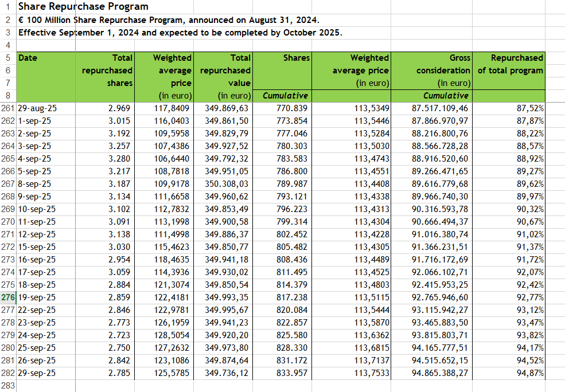
Task: Click the row 276 header
Action: tap(8, 297)
